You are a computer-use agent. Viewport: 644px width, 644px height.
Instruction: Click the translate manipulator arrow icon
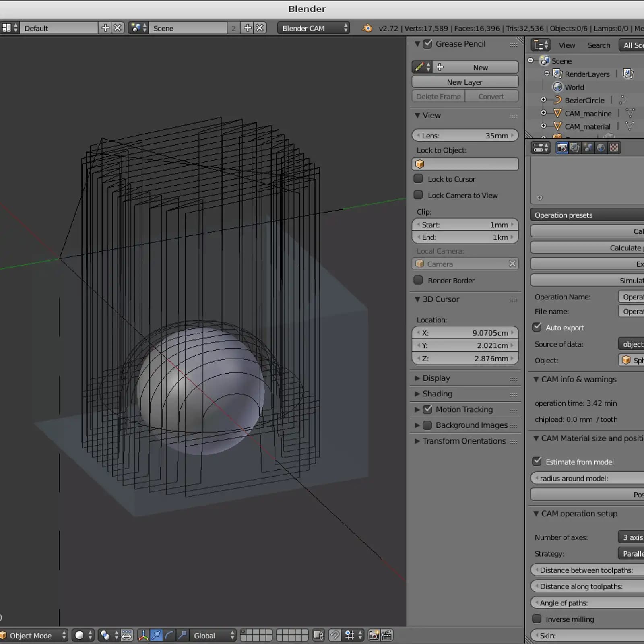(x=156, y=635)
